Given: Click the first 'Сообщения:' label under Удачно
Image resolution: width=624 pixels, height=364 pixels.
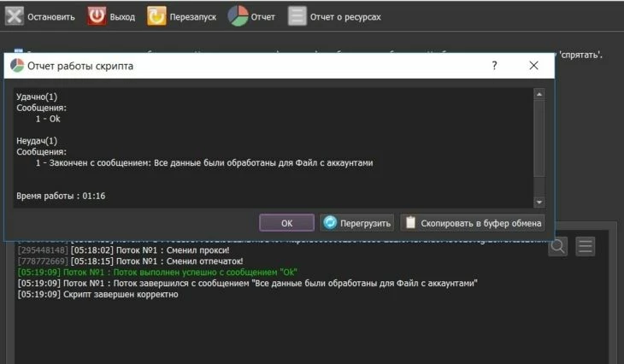Looking at the screenshot, I should pos(41,108).
